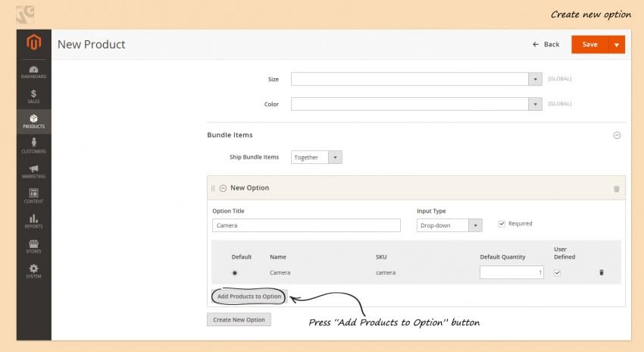
Task: Click the Magento logo icon
Action: click(x=33, y=42)
